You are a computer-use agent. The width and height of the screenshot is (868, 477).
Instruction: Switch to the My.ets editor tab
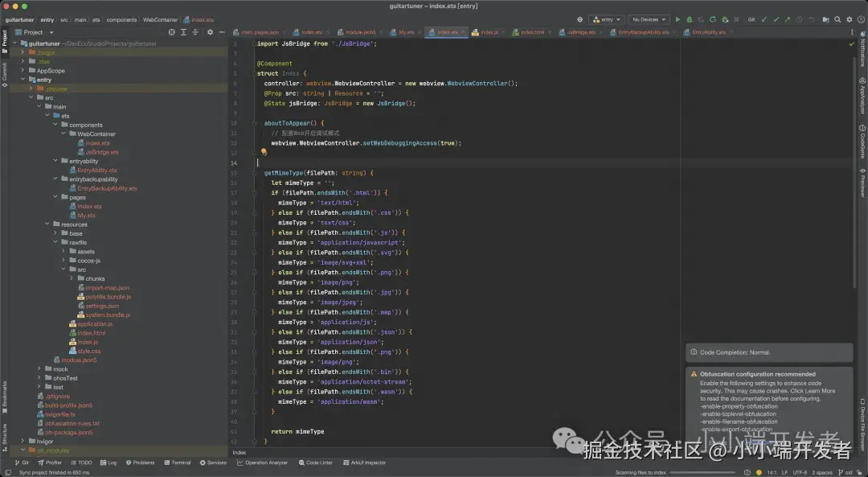406,32
